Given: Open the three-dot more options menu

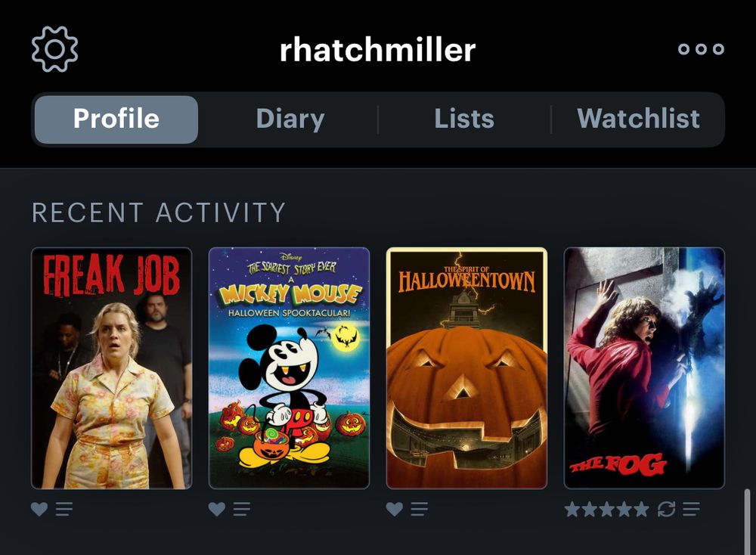Looking at the screenshot, I should [701, 48].
